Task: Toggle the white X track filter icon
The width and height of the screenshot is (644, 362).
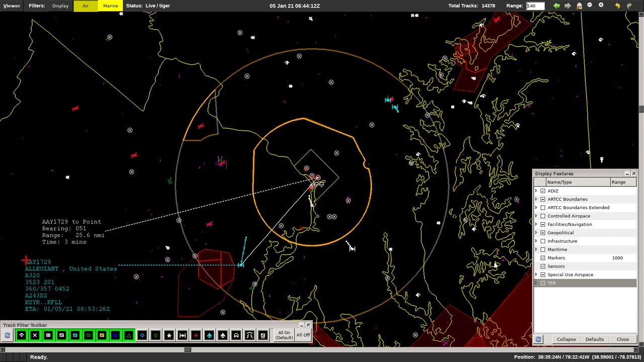Action: [35, 335]
